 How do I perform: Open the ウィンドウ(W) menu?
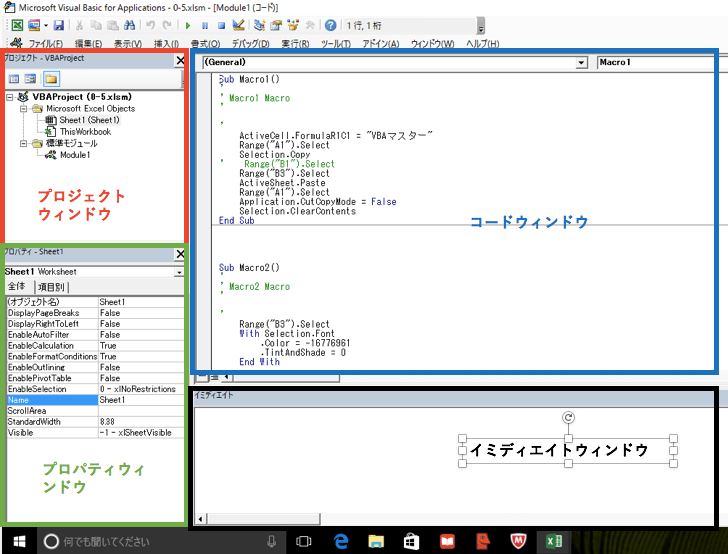pyautogui.click(x=432, y=44)
